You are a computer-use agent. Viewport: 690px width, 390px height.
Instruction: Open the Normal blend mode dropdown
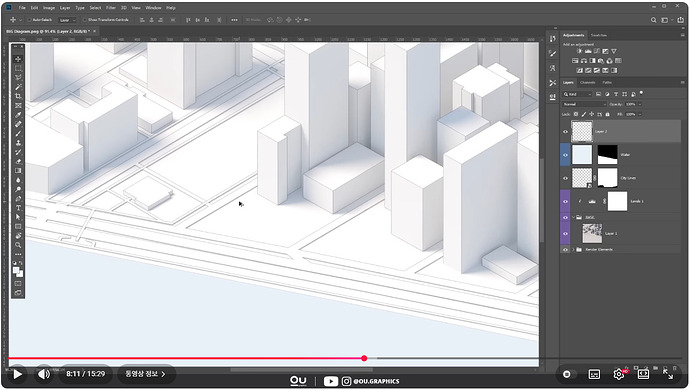point(584,104)
